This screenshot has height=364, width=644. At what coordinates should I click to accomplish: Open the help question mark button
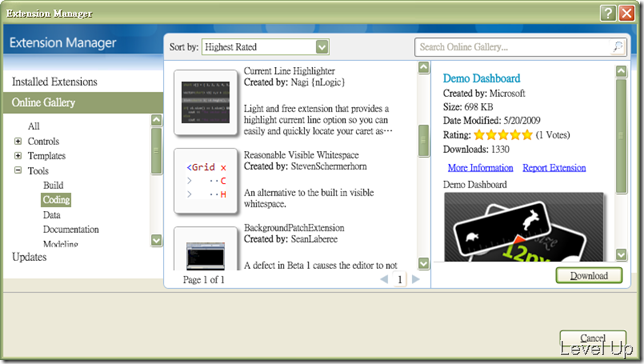pos(608,14)
